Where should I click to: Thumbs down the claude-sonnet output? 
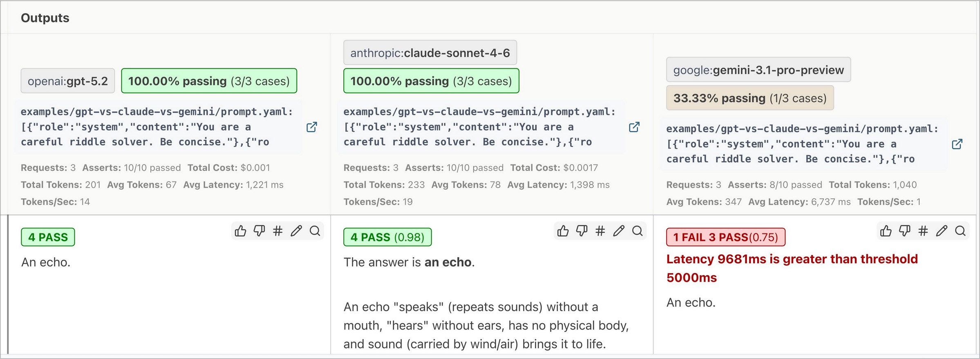pyautogui.click(x=582, y=231)
